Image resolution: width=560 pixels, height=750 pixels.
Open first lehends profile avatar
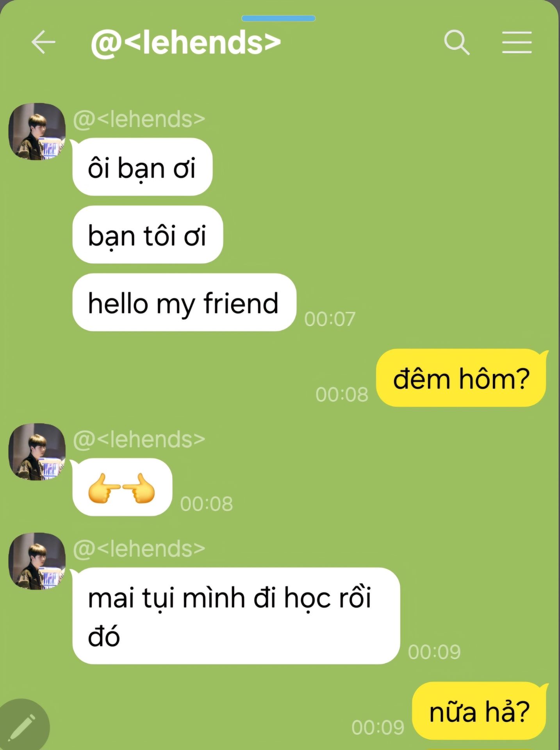click(37, 131)
